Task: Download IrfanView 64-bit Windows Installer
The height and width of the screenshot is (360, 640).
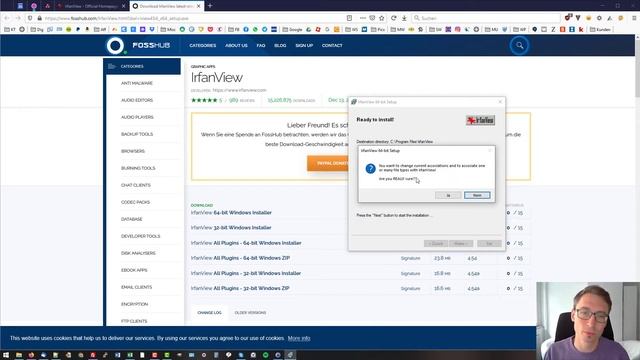Action: (231, 213)
